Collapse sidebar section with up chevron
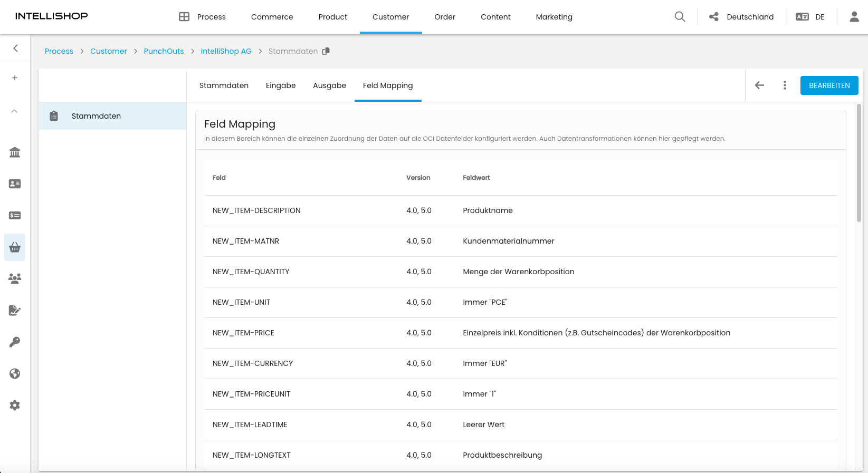This screenshot has width=868, height=473. [15, 111]
